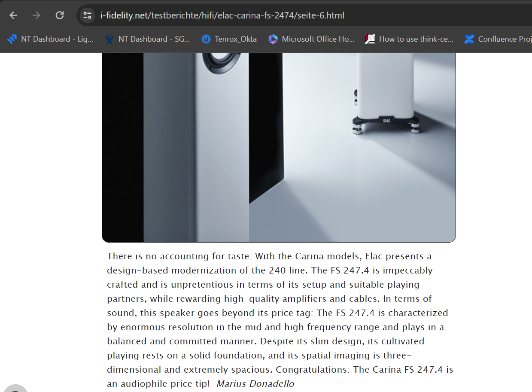Screen dimensions: 532x392
Task: Reload the current page
Action: 60,15
